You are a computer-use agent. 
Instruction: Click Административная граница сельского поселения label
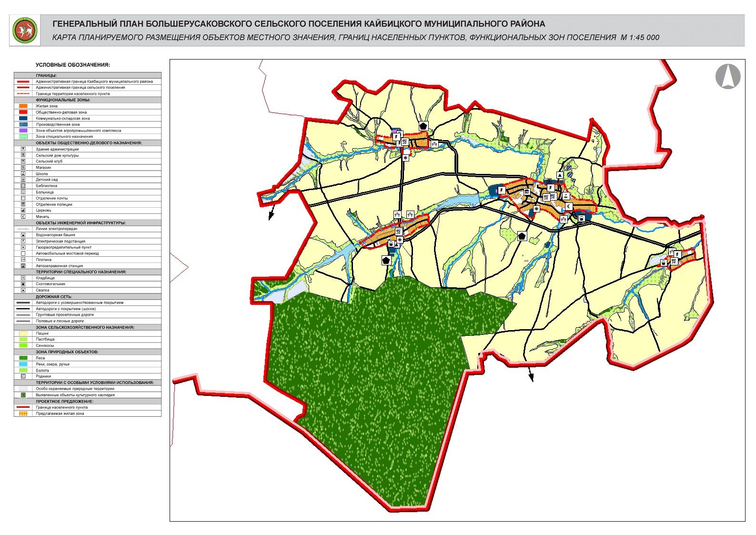[x=81, y=88]
